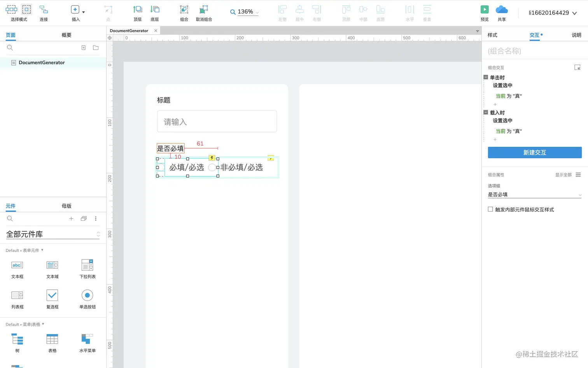Screen dimensions: 588x368
Task: Open the 选项组 是否必填 dropdown
Action: pos(535,194)
